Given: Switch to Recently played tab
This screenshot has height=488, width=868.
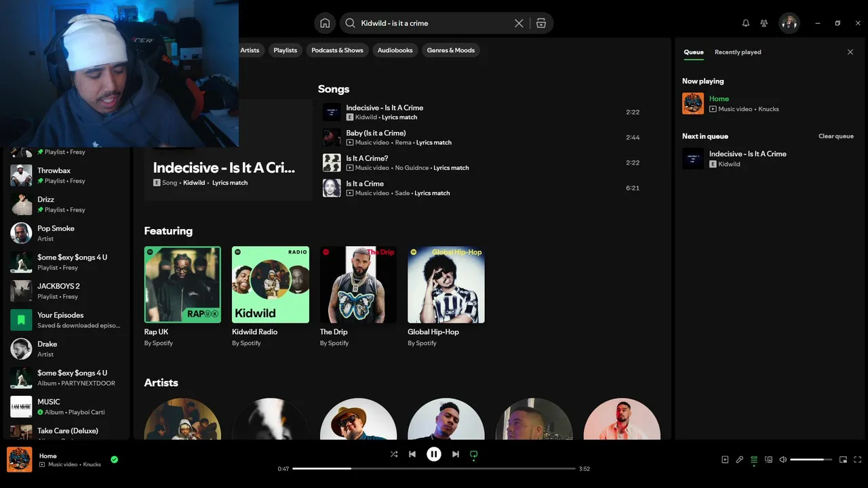Looking at the screenshot, I should [x=738, y=52].
